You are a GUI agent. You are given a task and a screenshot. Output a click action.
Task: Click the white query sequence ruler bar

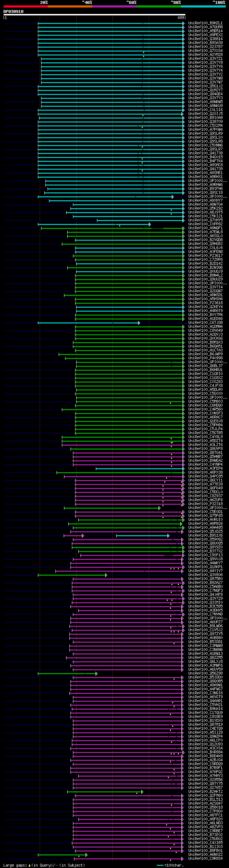point(94,15)
